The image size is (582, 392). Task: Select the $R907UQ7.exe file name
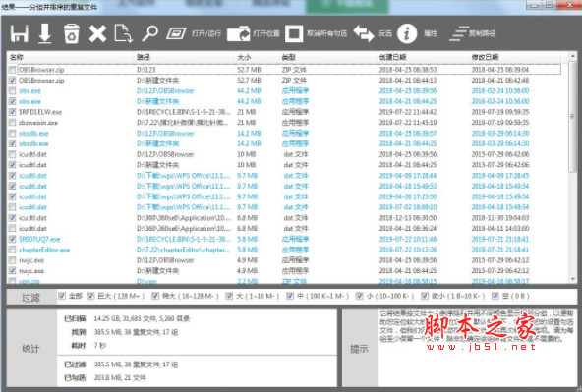pyautogui.click(x=39, y=239)
